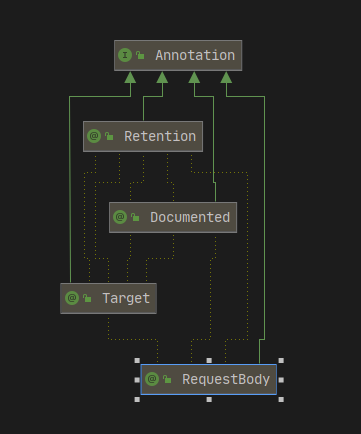Click the public lock icon on RequestBody
Screen dimensions: 361x434
(167, 379)
